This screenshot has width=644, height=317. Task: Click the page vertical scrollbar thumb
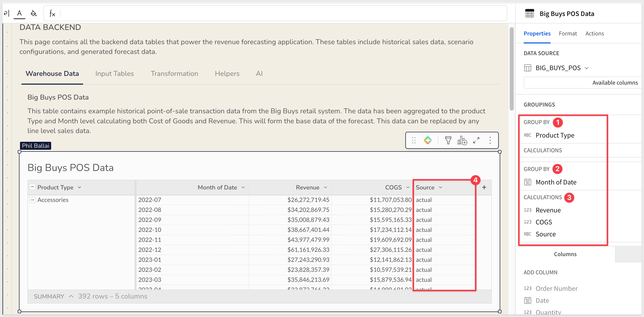[511, 69]
